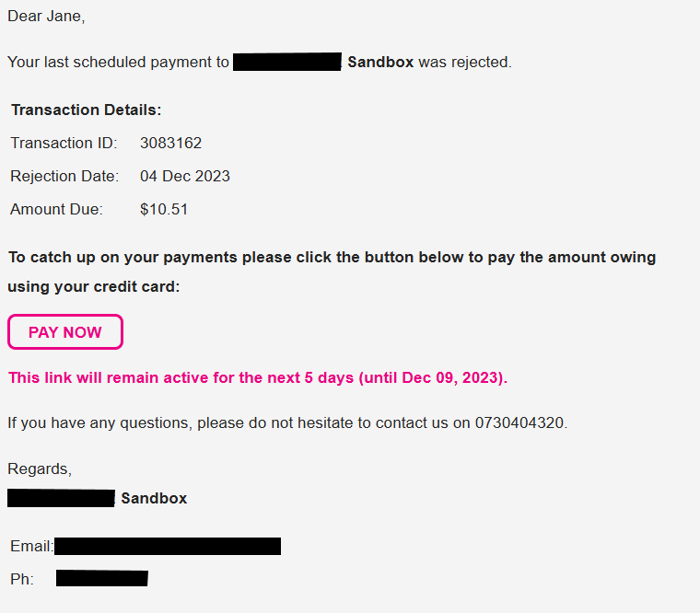Click the pink link expiry notice
The width and height of the screenshot is (700, 613).
[258, 377]
